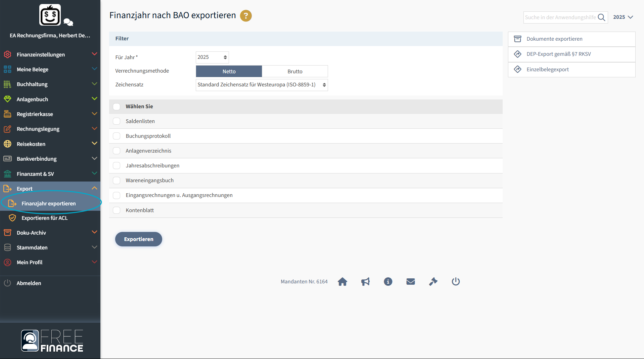Image resolution: width=644 pixels, height=359 pixels.
Task: Enable the Buchungsprotokoll export option
Action: point(117,136)
